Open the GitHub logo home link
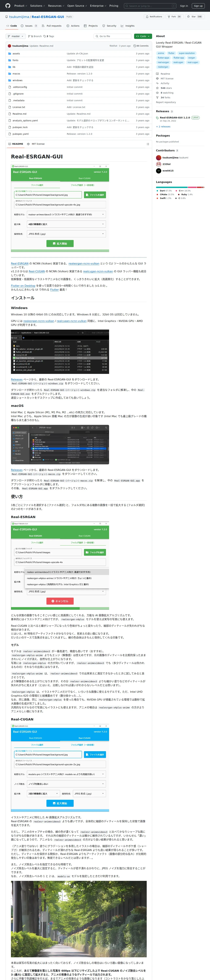The width and height of the screenshot is (210, 980). point(8,6)
